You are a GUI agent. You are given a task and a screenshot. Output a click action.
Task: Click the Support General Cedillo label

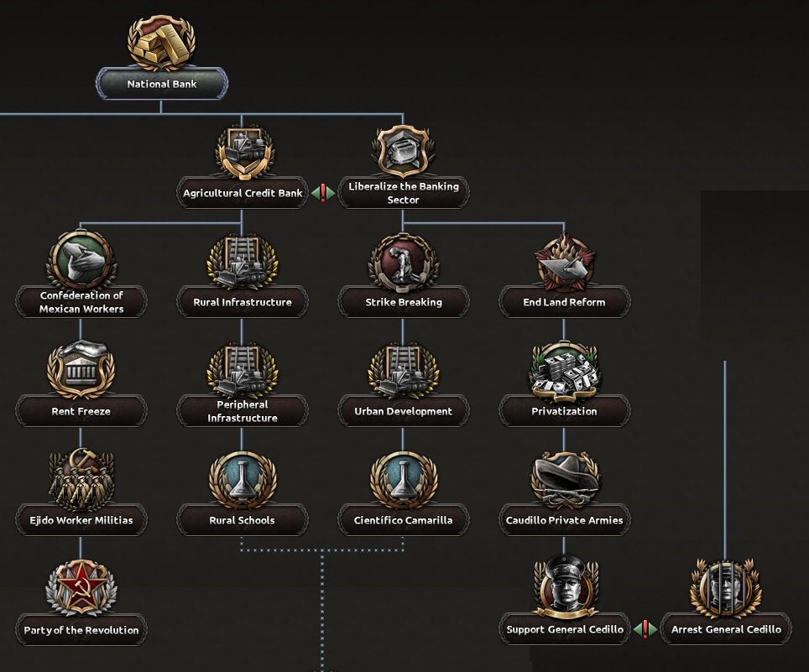pos(564,629)
